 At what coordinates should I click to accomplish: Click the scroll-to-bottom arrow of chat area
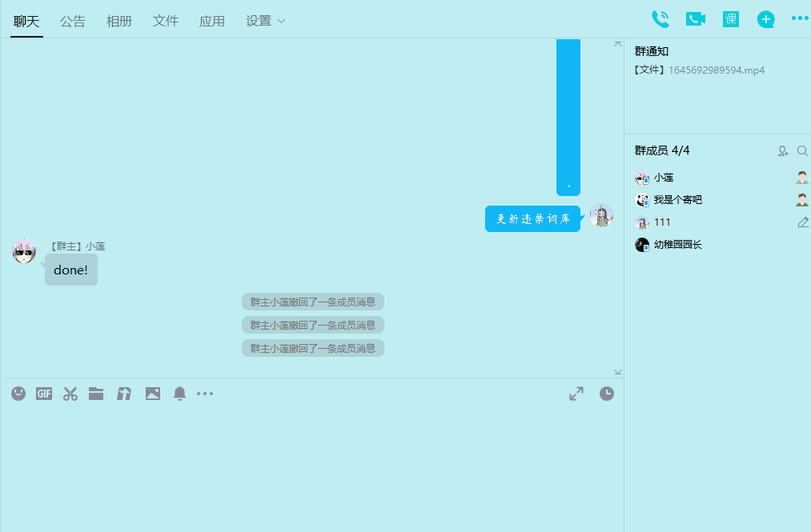(617, 372)
